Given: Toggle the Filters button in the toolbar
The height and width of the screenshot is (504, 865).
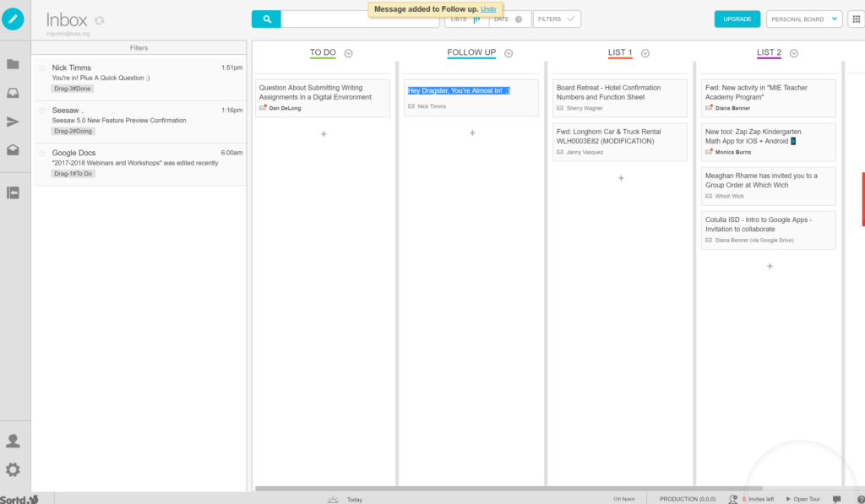Looking at the screenshot, I should tap(557, 19).
